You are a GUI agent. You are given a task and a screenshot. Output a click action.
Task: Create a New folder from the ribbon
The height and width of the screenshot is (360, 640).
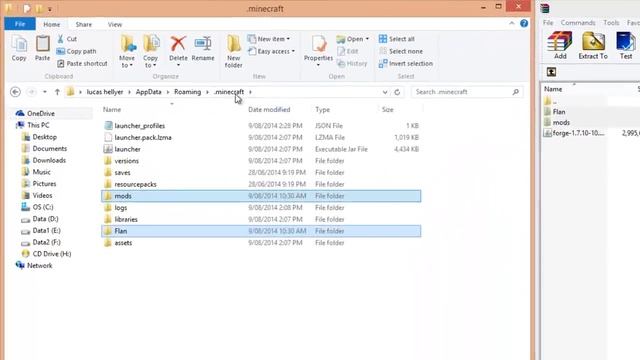click(233, 51)
